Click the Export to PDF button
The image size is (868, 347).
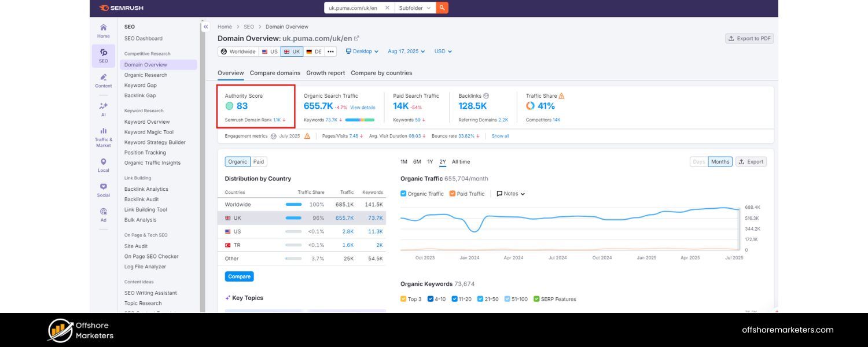[749, 38]
